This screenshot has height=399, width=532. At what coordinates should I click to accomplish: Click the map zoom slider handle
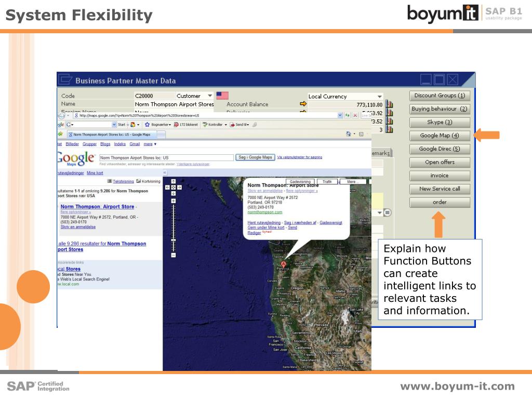pos(174,240)
